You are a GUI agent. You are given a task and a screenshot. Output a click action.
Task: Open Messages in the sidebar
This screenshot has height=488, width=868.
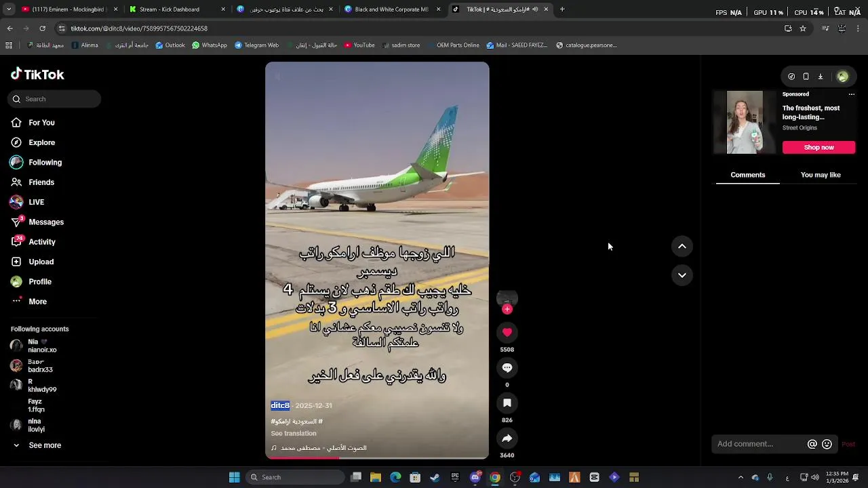[46, 222]
